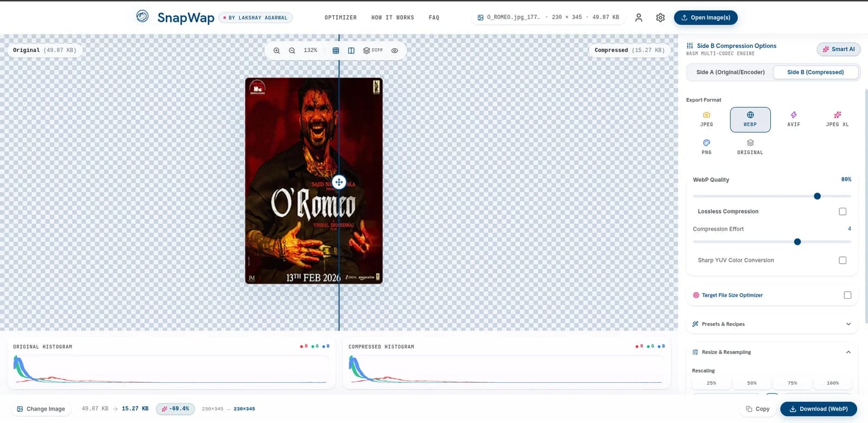Select ORIGINAL export format

pos(750,147)
